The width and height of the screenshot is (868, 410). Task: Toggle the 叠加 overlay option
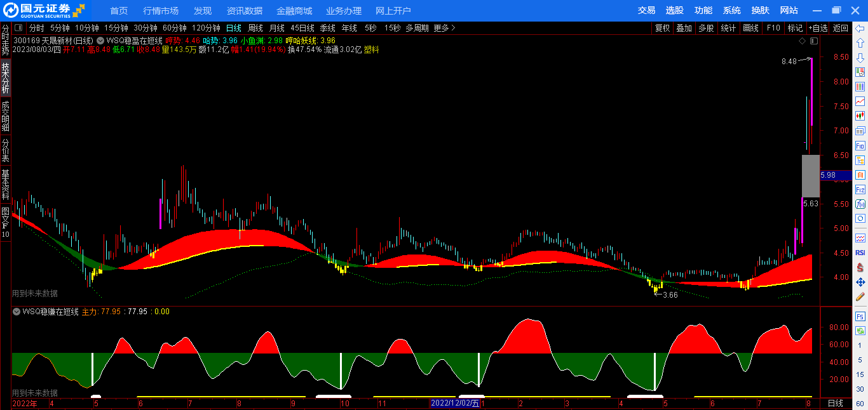(x=684, y=28)
